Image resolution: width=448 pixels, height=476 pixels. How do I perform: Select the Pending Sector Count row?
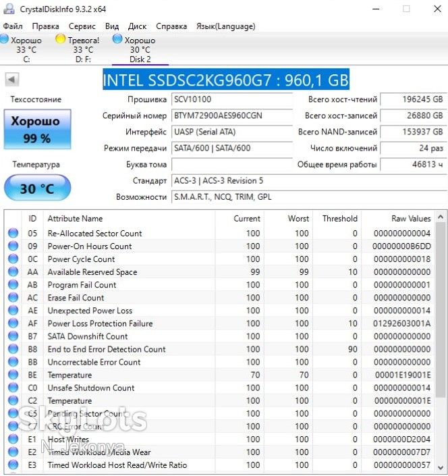tap(219, 413)
